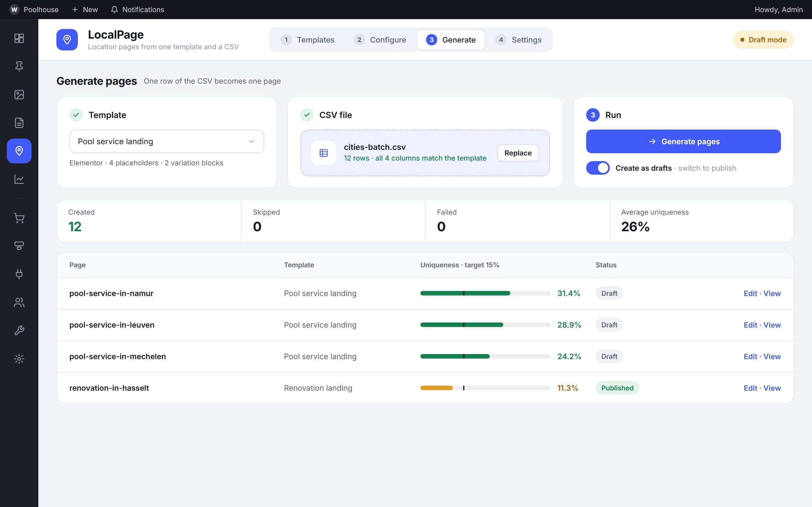This screenshot has width=812, height=507.
Task: Click Replace for cities-batch.csv
Action: coord(518,153)
